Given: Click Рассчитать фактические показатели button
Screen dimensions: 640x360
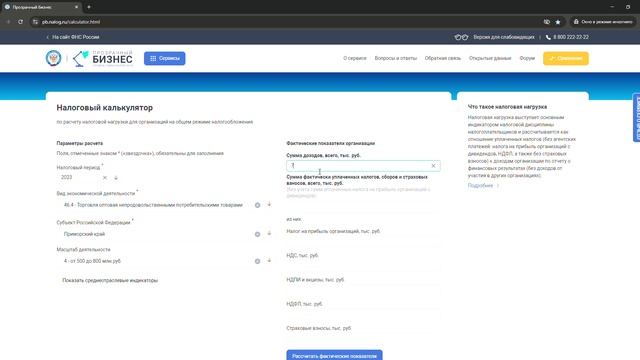Looking at the screenshot, I should [334, 356].
